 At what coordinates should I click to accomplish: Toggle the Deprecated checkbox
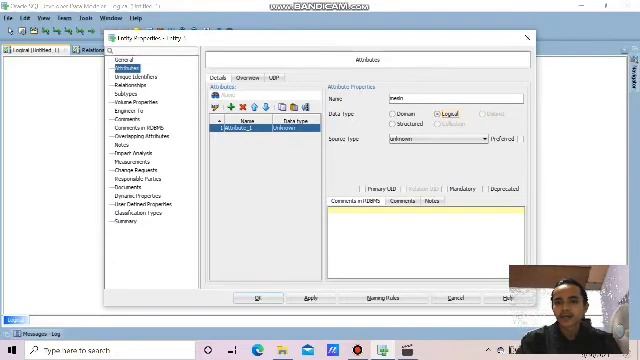click(x=485, y=189)
